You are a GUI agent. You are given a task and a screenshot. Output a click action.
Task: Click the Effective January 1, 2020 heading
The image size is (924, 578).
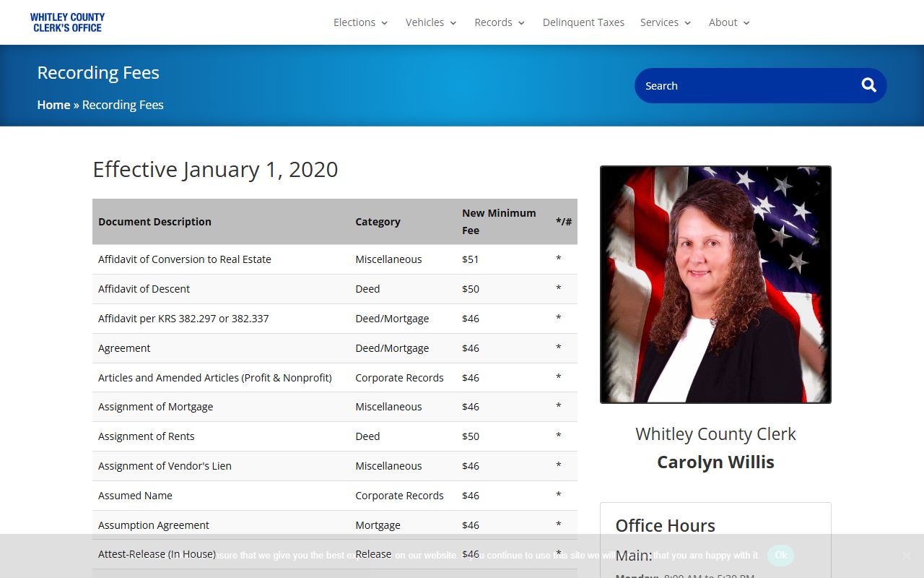tap(215, 169)
